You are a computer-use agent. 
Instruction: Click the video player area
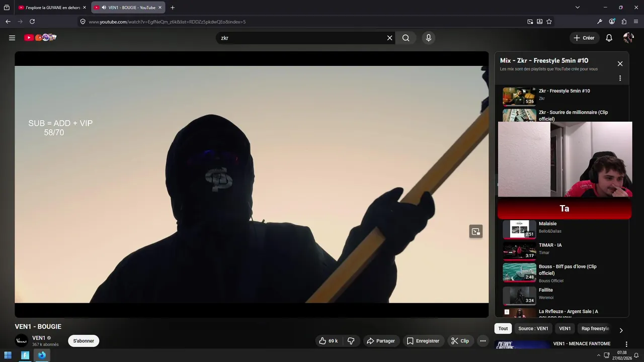(x=252, y=185)
